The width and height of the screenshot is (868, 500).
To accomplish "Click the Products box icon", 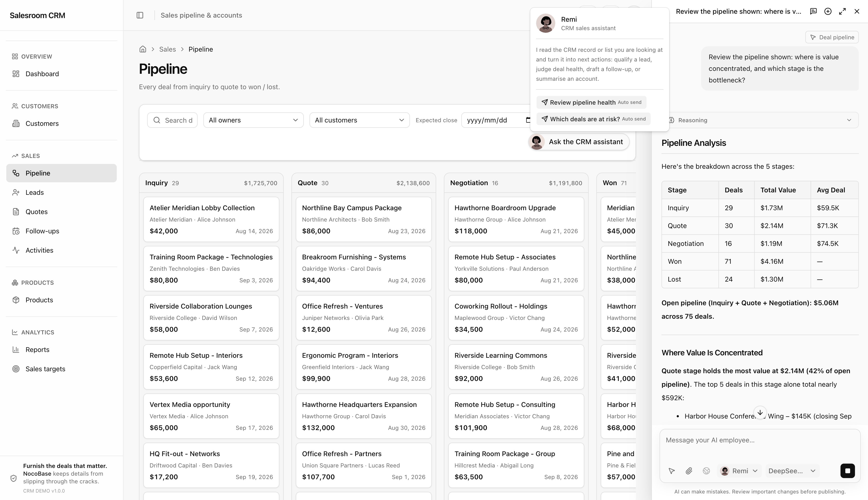I will 16,300.
